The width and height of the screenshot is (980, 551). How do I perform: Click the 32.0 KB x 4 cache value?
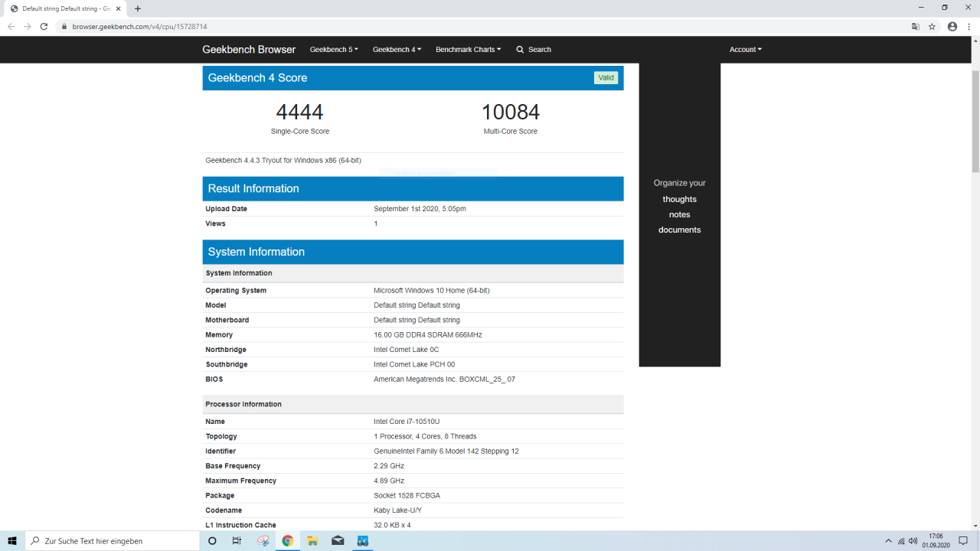(x=392, y=525)
